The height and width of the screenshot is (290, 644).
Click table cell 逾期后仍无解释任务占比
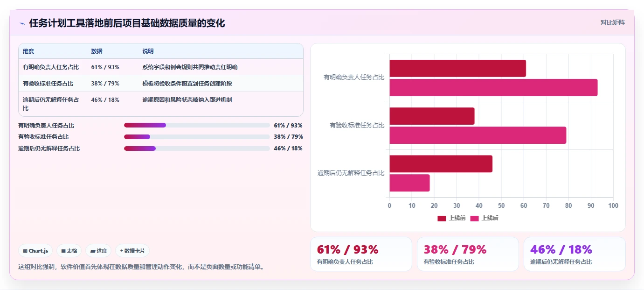tap(51, 104)
